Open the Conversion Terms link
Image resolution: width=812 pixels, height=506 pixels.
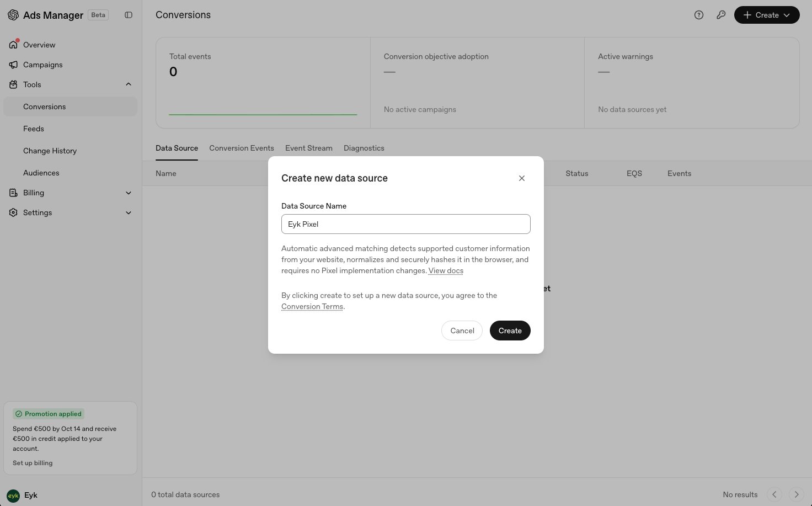pyautogui.click(x=312, y=306)
